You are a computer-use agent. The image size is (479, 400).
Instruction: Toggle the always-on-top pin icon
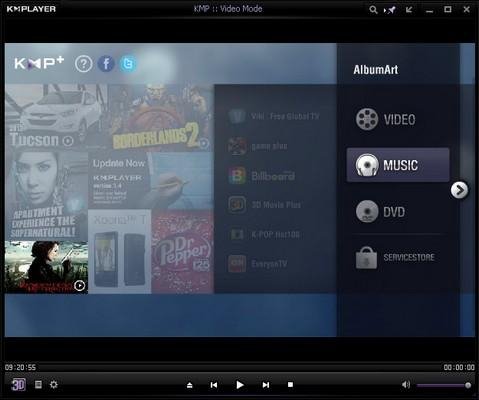pyautogui.click(x=390, y=10)
